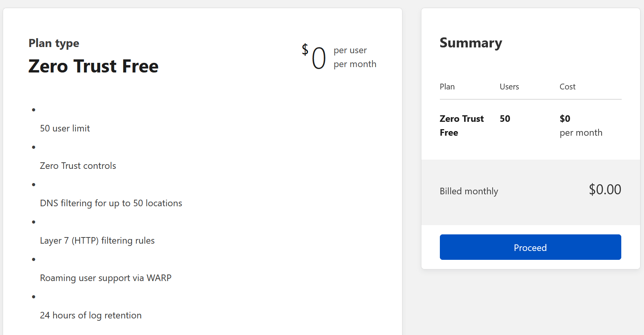Click the Users column header in Summary
Viewport: 644px width, 335px height.
509,87
